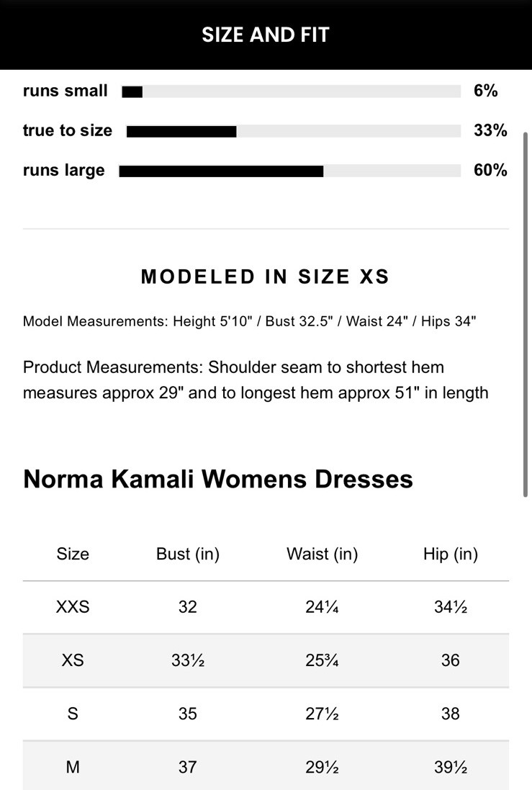Click the Product Measurements paragraph
Screen dimensions: 532x790
pos(256,380)
